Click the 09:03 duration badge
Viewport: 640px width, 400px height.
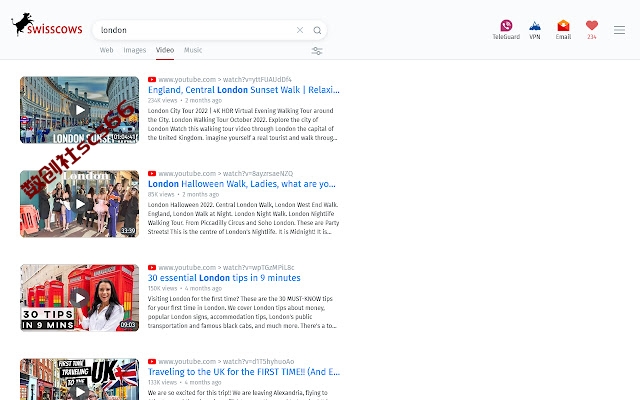(128, 324)
